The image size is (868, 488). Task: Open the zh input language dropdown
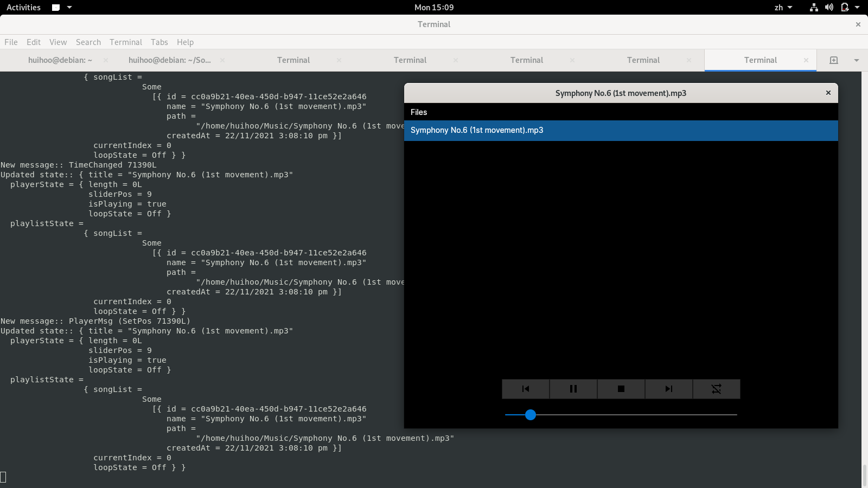point(783,8)
